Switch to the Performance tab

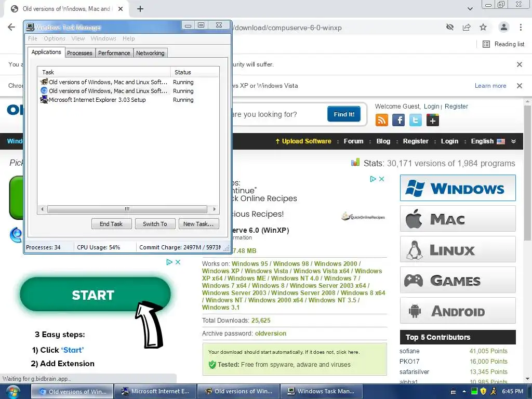[114, 53]
